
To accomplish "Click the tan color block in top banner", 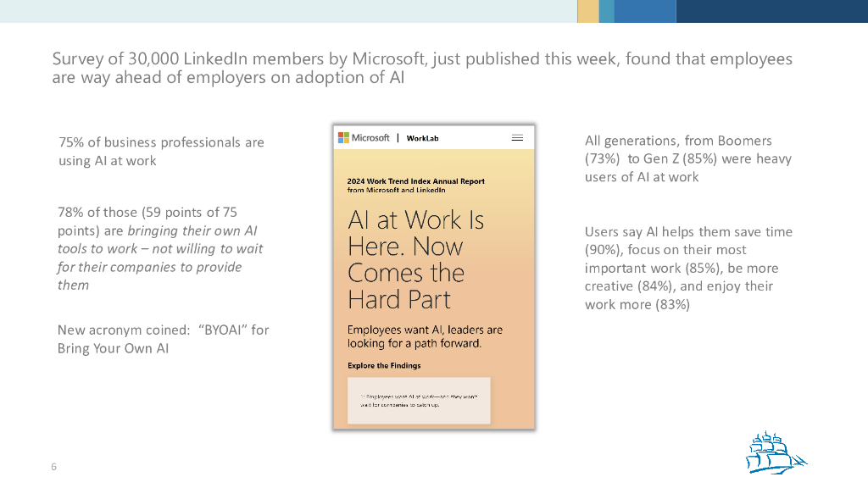I will pos(587,11).
